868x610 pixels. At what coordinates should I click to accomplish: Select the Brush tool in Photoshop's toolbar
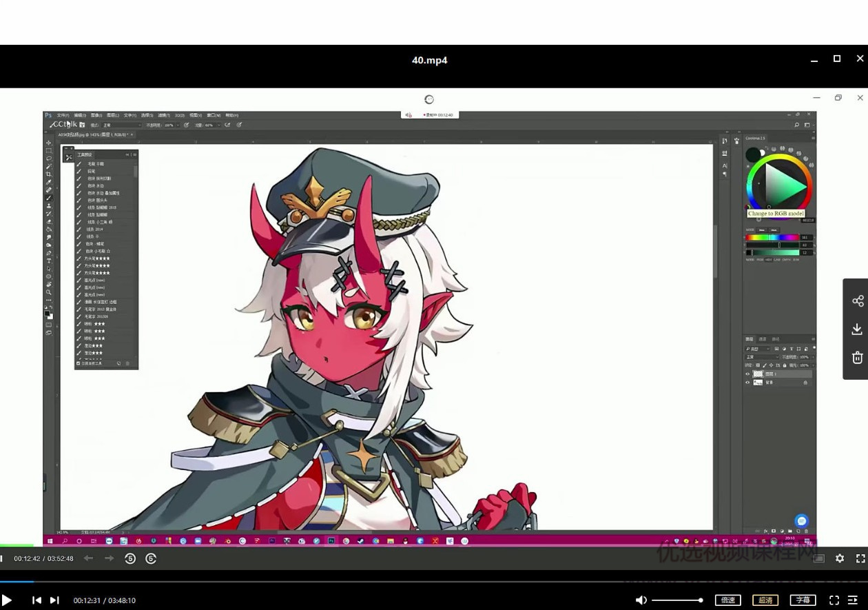[x=49, y=198]
